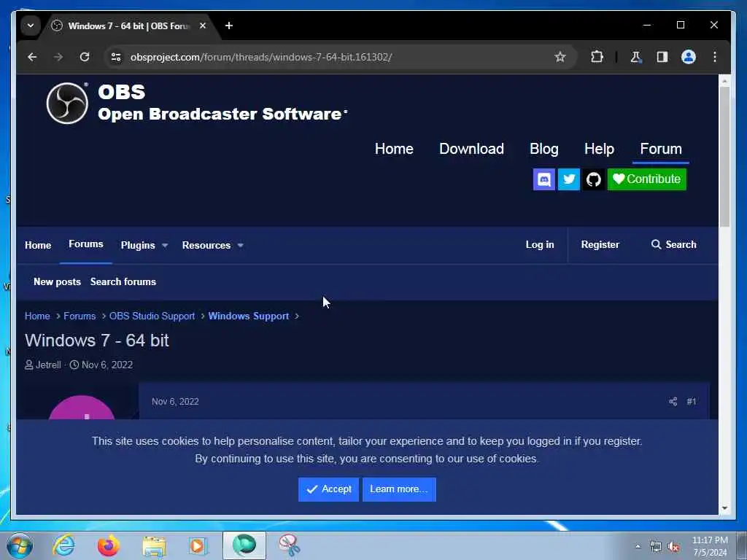Click the active Chrome taskbar button

(244, 545)
